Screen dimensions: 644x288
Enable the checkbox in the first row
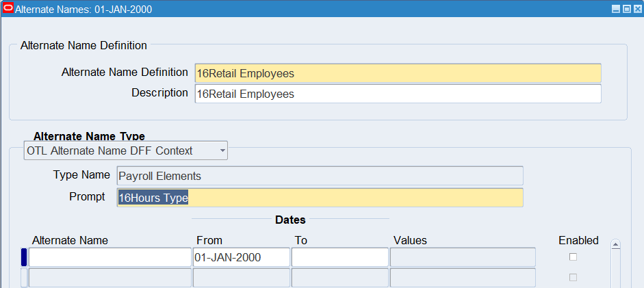573,257
